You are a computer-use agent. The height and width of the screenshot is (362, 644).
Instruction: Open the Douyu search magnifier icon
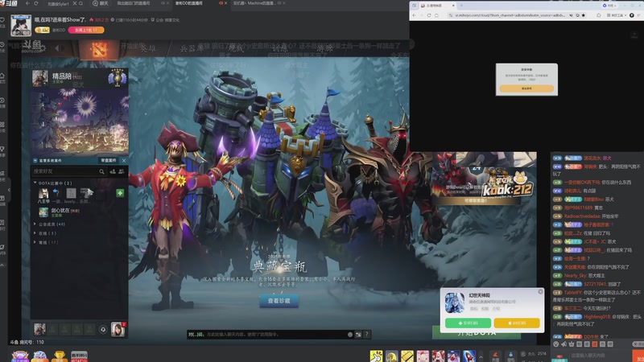81,3
